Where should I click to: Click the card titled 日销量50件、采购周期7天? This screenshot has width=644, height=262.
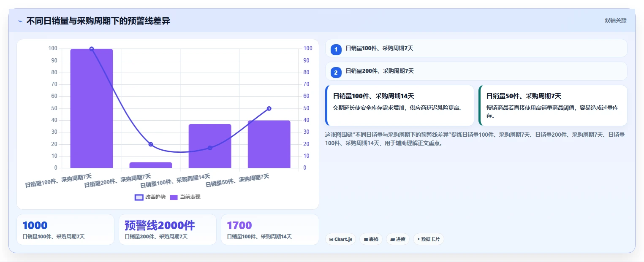click(553, 105)
